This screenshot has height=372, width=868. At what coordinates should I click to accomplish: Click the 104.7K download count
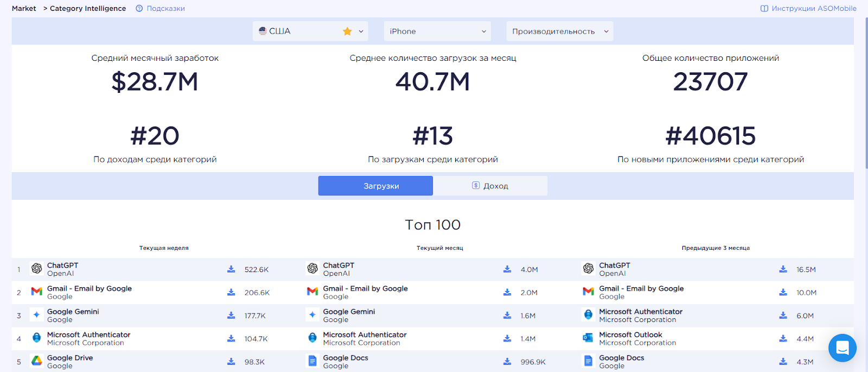click(x=256, y=339)
